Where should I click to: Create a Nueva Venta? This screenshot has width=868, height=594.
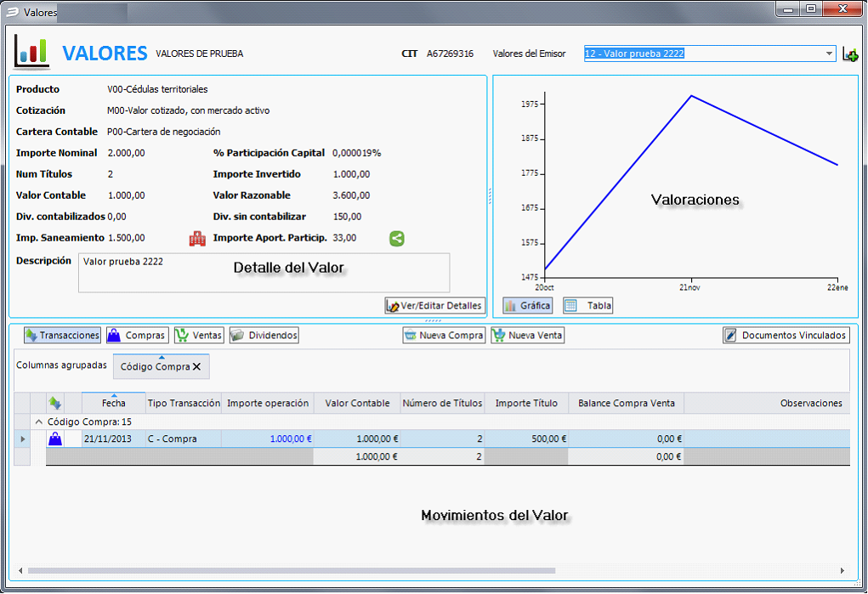pos(527,336)
